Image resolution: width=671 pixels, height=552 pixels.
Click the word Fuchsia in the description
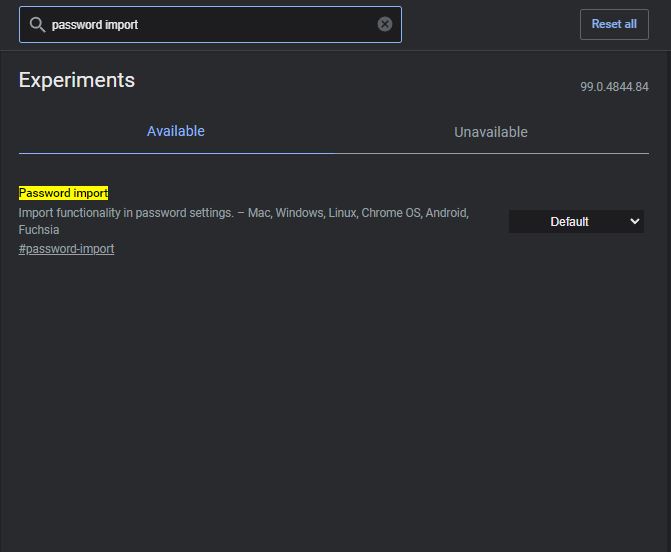click(x=39, y=230)
